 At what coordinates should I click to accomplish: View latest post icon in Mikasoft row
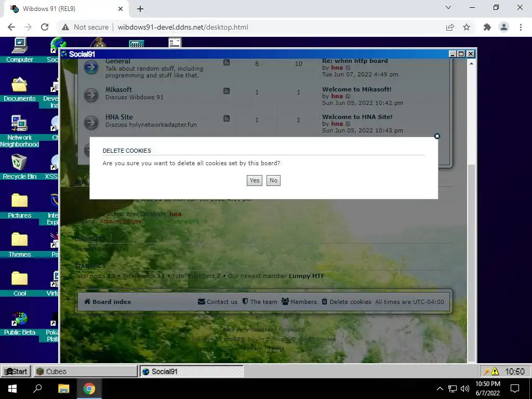pos(348,96)
